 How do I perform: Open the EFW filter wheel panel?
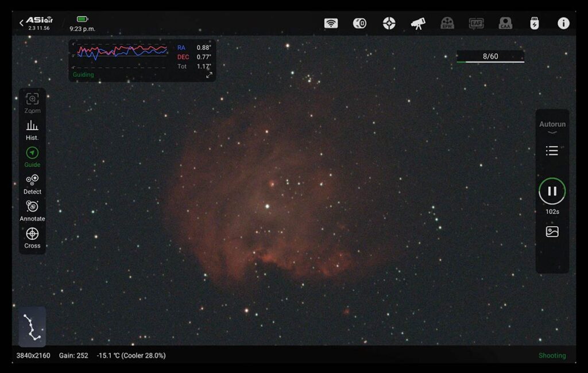click(x=447, y=23)
